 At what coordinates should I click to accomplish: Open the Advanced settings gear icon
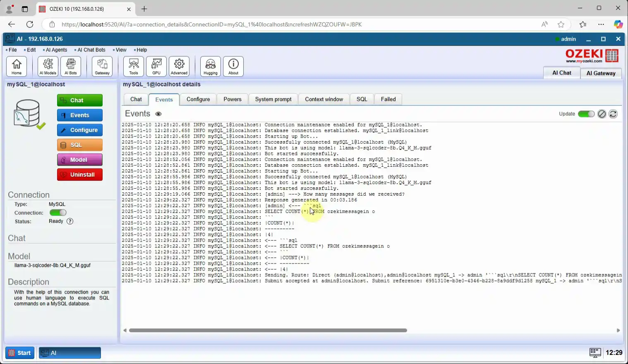pyautogui.click(x=179, y=66)
